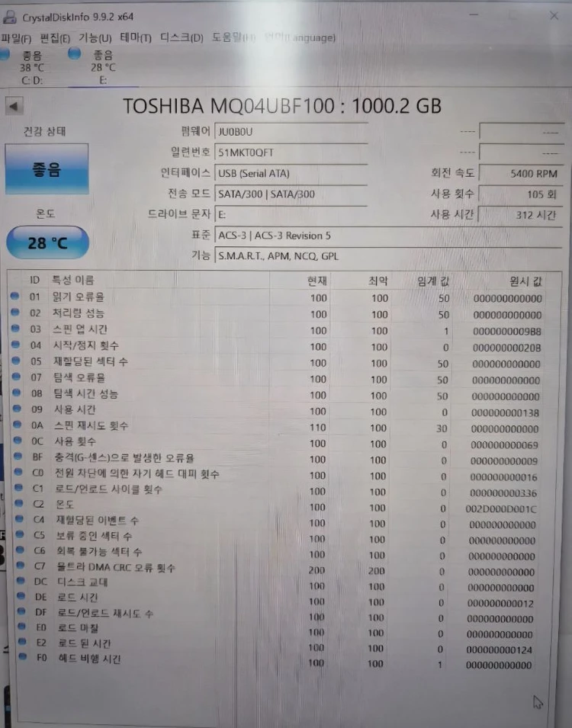This screenshot has width=572, height=728.
Task: Click status dot of row 05 재할당된 섹터 수
Action: (x=16, y=361)
